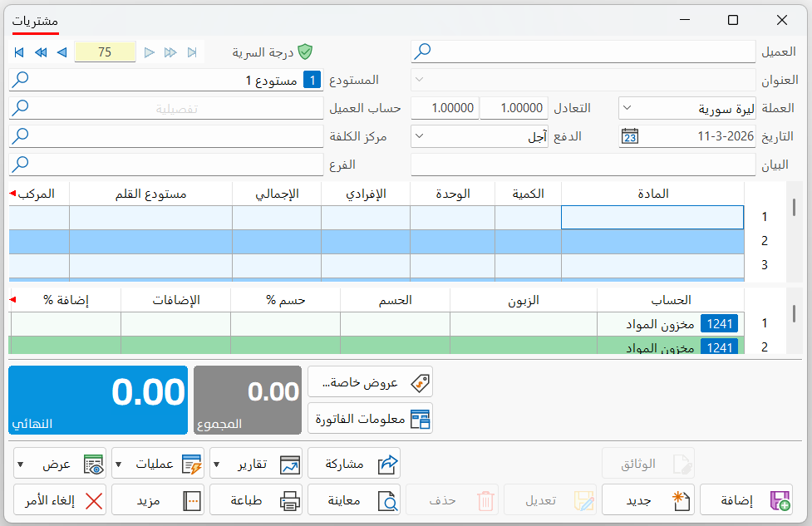Click the جديد new button
Image resolution: width=812 pixels, height=526 pixels.
[647, 499]
